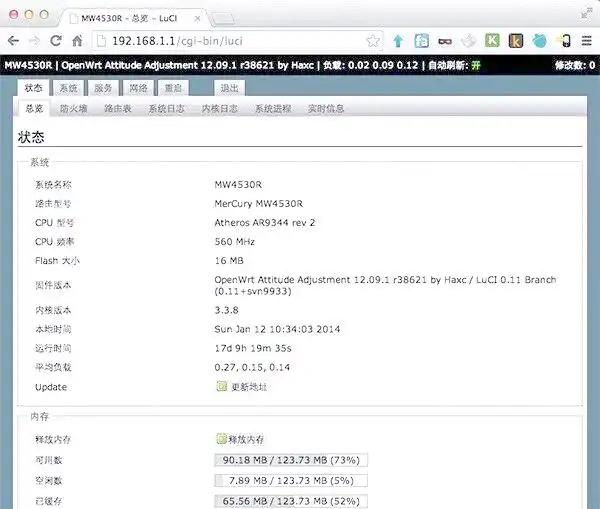
Task: Open the blue square extension icon
Action: (x=421, y=41)
